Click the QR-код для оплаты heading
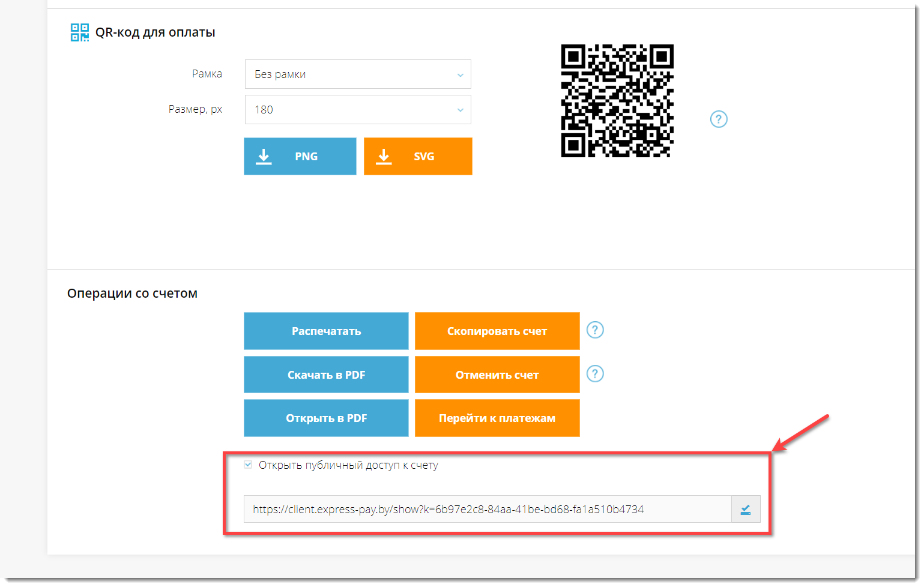This screenshot has width=924, height=587. [156, 32]
